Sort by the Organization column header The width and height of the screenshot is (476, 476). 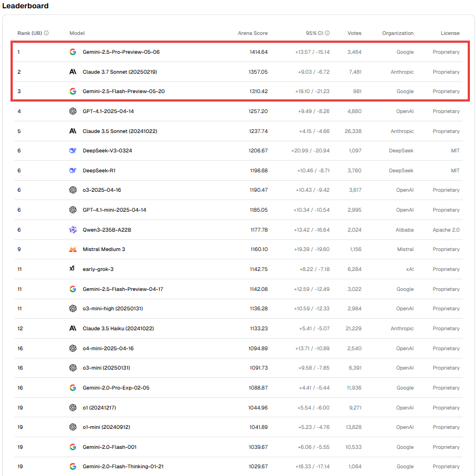coord(398,33)
